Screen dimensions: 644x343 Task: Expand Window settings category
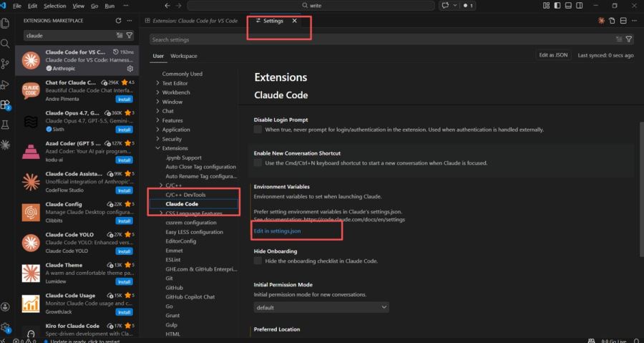(x=157, y=102)
